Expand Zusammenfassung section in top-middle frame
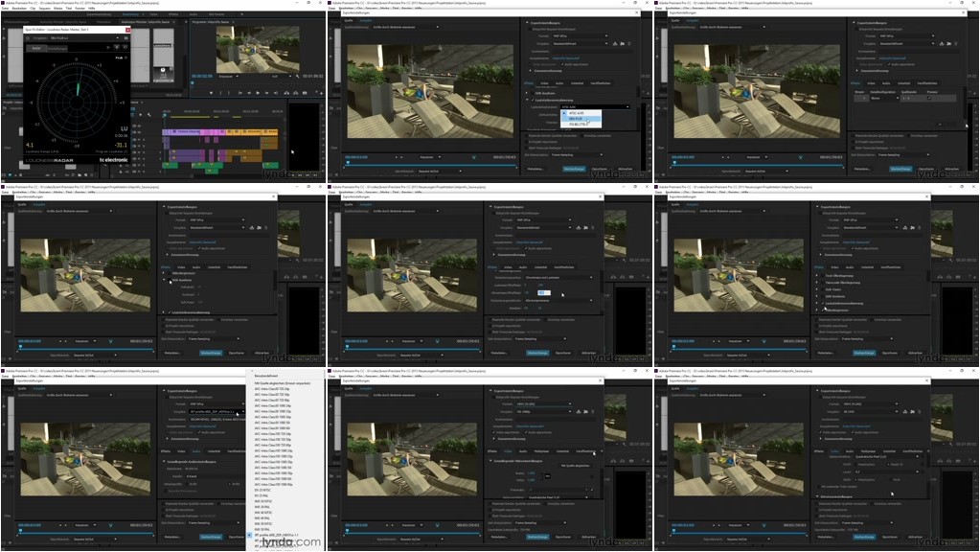The image size is (980, 552). [x=531, y=71]
